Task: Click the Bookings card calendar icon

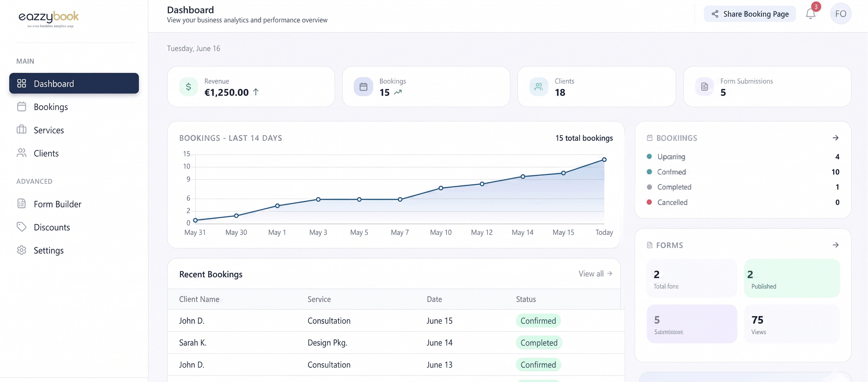Action: (363, 87)
